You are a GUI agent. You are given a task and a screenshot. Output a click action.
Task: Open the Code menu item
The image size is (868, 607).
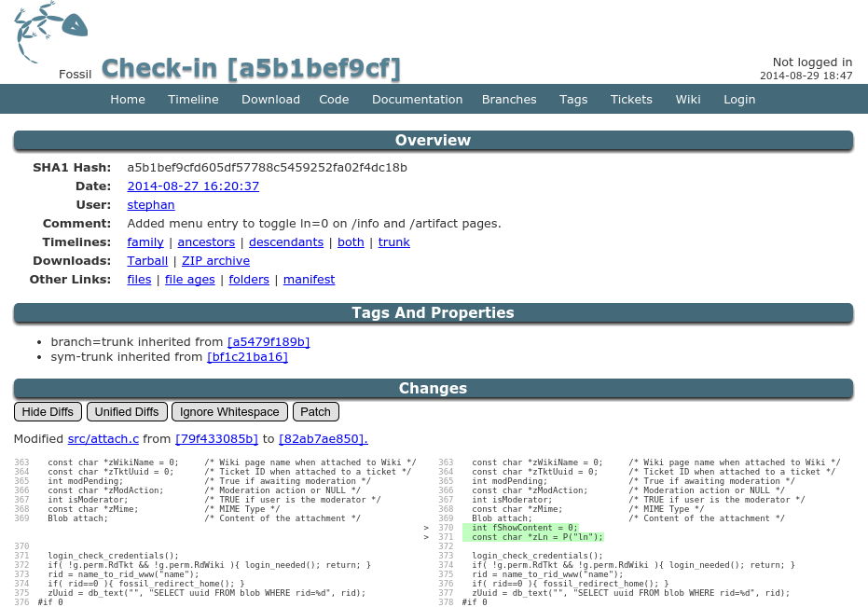(334, 100)
